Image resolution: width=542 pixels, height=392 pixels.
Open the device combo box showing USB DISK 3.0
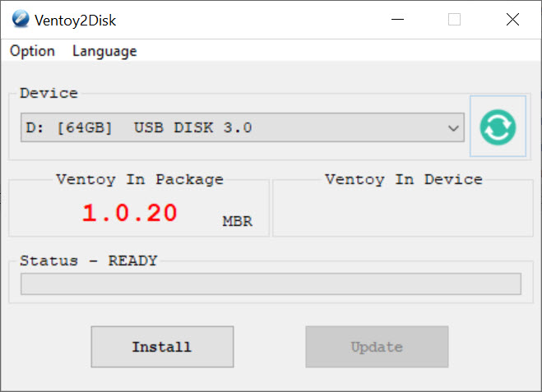(x=243, y=127)
